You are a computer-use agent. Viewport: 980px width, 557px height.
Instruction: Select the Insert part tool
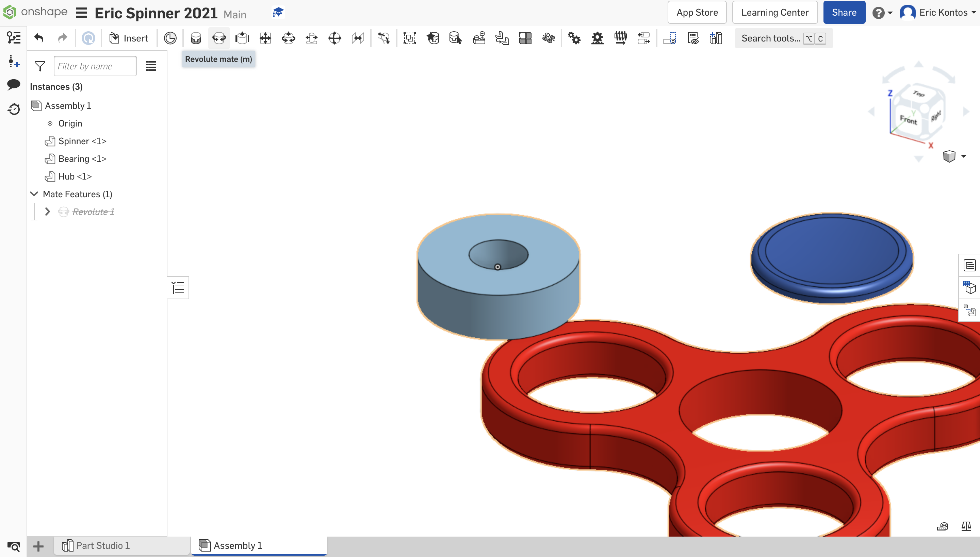(x=129, y=38)
